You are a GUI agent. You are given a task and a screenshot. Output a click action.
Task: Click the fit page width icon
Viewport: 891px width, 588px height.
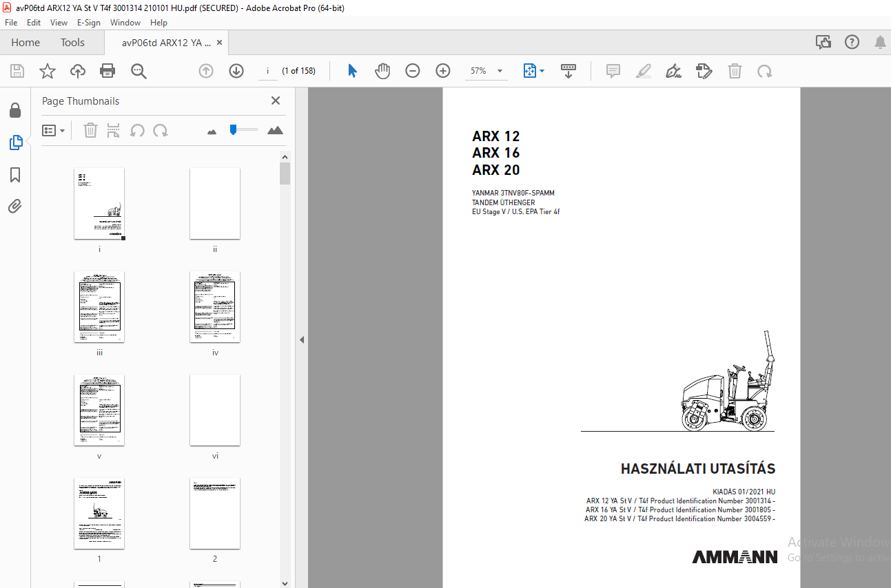point(530,71)
